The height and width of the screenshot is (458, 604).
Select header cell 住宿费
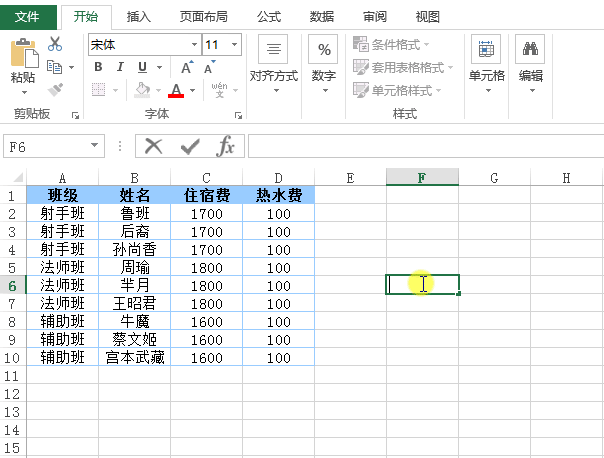(x=206, y=195)
